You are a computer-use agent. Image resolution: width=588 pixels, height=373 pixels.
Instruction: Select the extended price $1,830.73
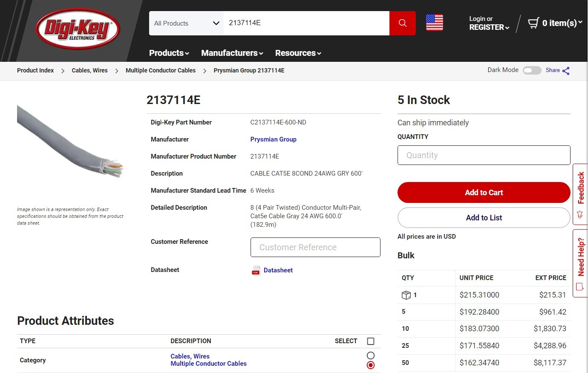pyautogui.click(x=550, y=329)
